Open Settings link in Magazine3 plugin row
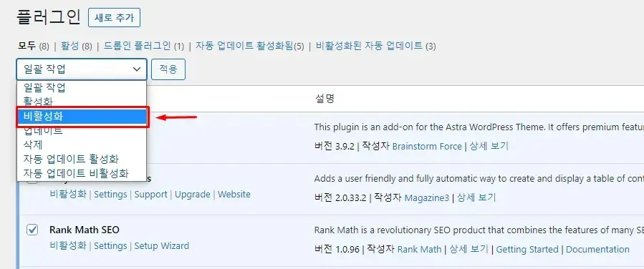This screenshot has width=644, height=269. click(x=110, y=194)
